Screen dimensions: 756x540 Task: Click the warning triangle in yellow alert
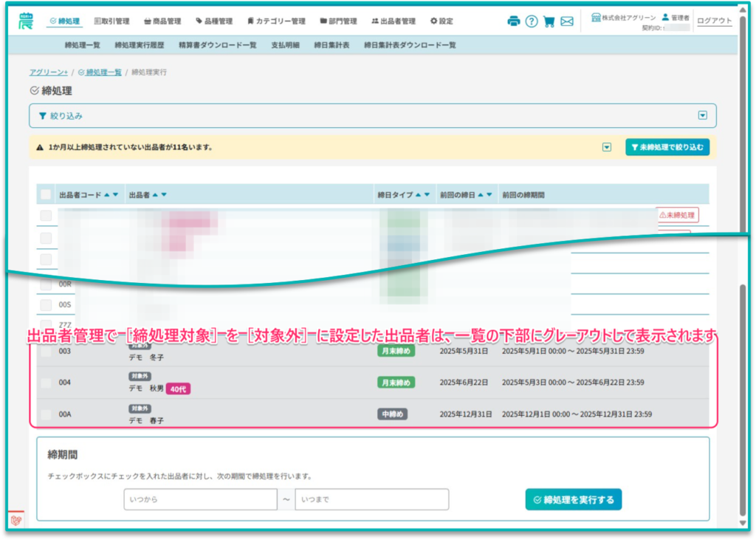[x=40, y=147]
